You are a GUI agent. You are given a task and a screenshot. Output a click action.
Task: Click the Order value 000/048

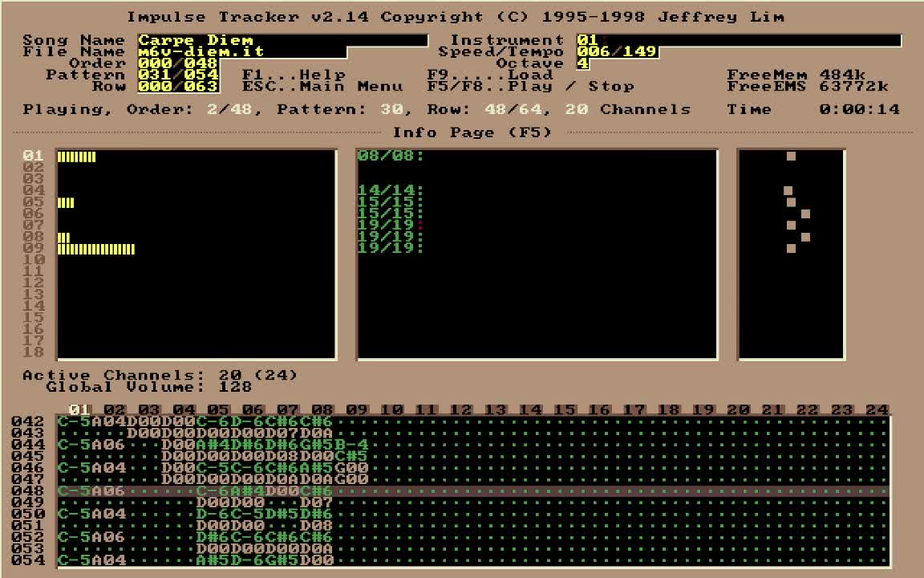tap(178, 63)
